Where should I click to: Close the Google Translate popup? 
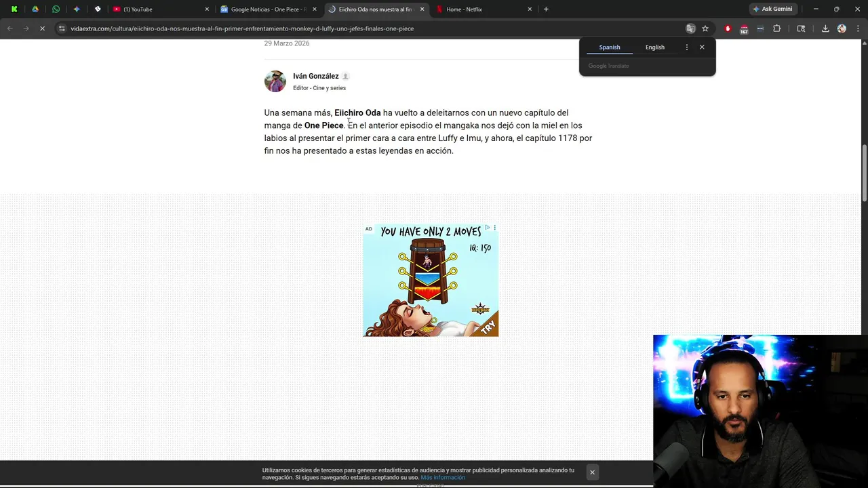[x=702, y=47]
